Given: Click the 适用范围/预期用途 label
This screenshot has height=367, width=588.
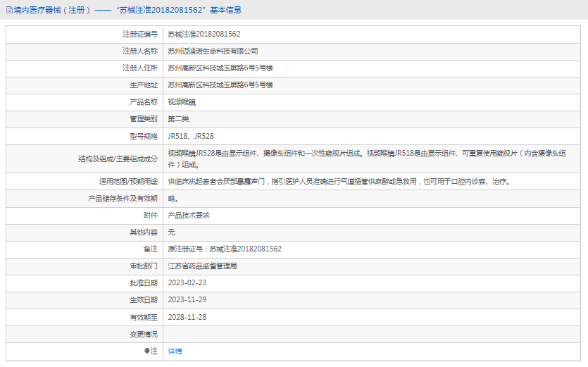Looking at the screenshot, I should click(x=128, y=182).
